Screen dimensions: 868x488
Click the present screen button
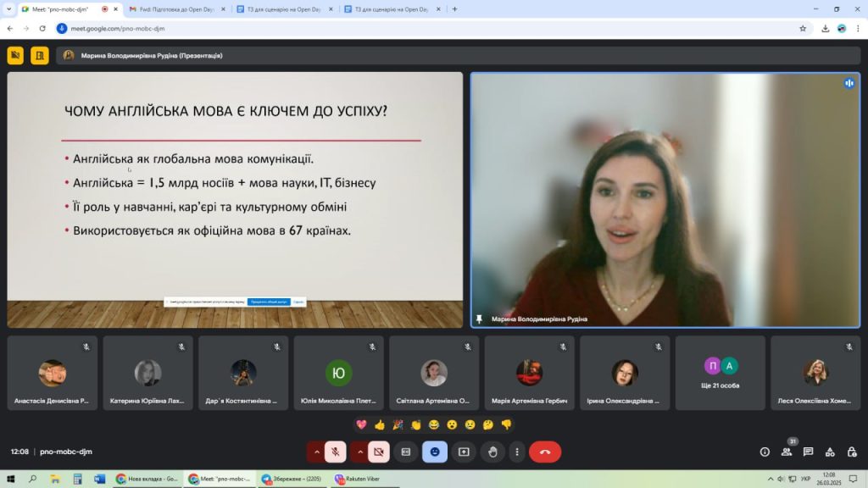(464, 452)
